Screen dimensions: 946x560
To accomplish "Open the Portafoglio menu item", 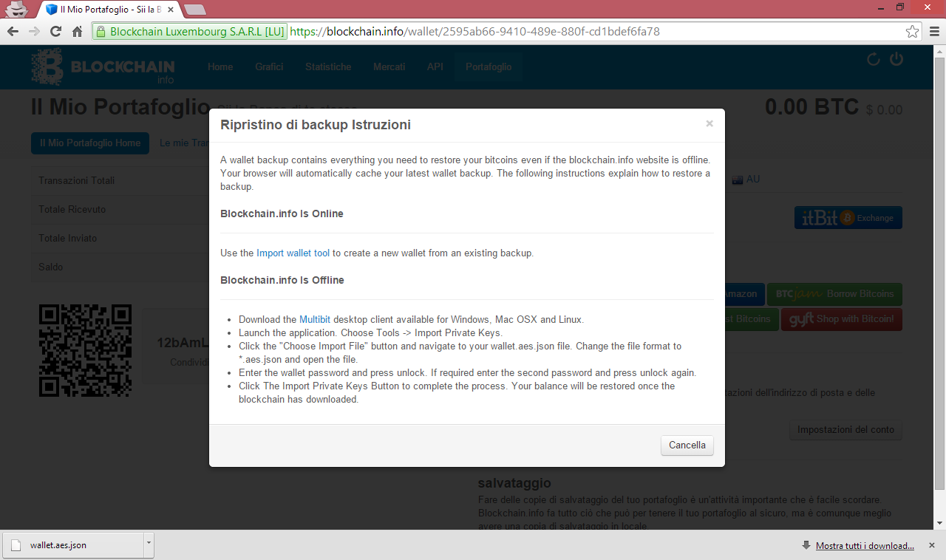I will click(489, 66).
